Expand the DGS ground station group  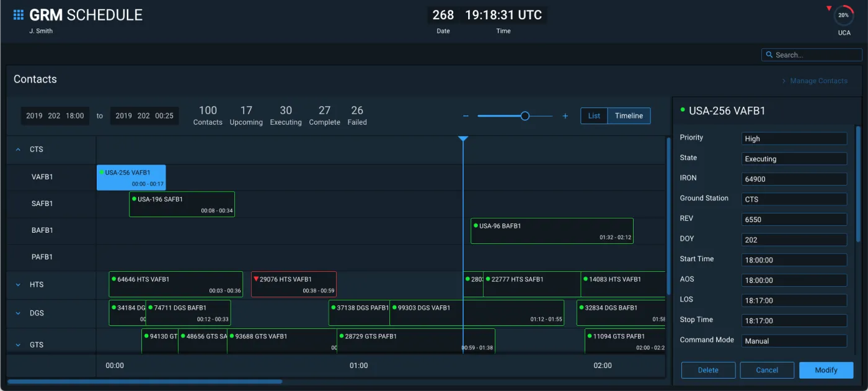18,313
